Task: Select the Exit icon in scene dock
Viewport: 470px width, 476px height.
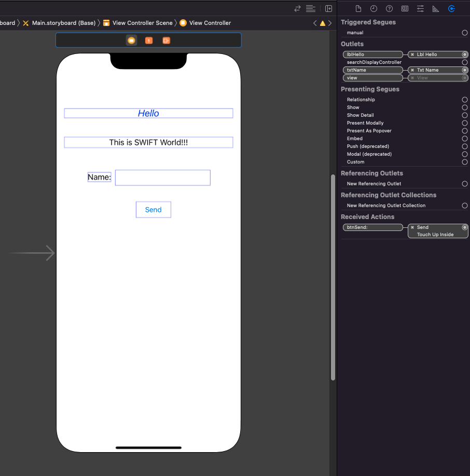Action: coord(166,40)
